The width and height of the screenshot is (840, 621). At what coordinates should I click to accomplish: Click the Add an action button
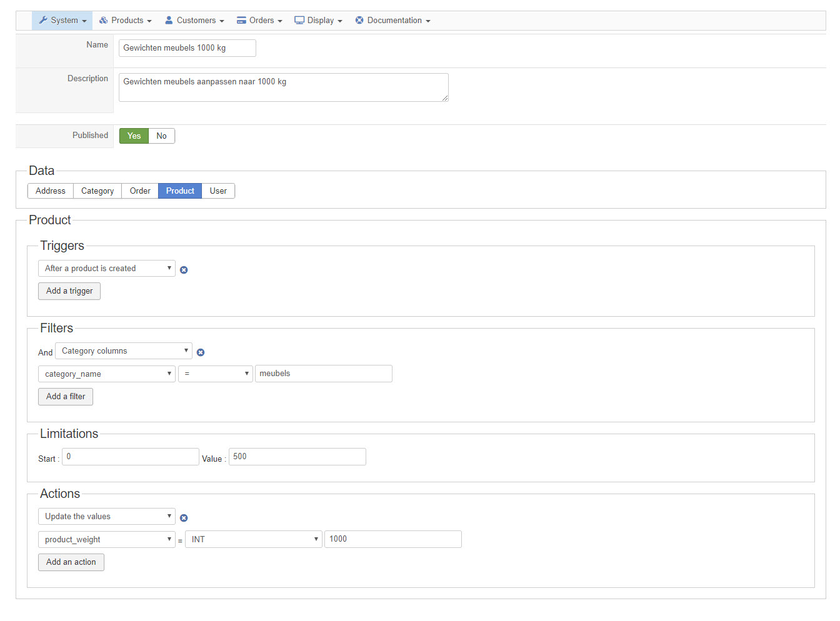(x=71, y=562)
